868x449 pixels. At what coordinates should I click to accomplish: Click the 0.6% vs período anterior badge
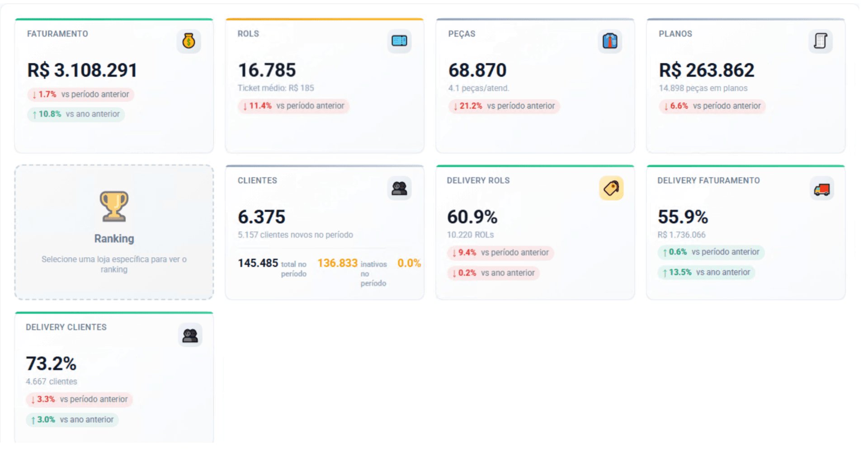(711, 252)
